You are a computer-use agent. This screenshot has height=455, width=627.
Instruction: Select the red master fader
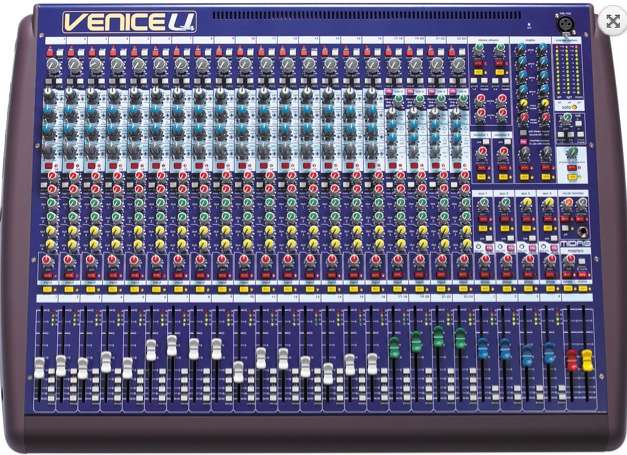coord(572,359)
